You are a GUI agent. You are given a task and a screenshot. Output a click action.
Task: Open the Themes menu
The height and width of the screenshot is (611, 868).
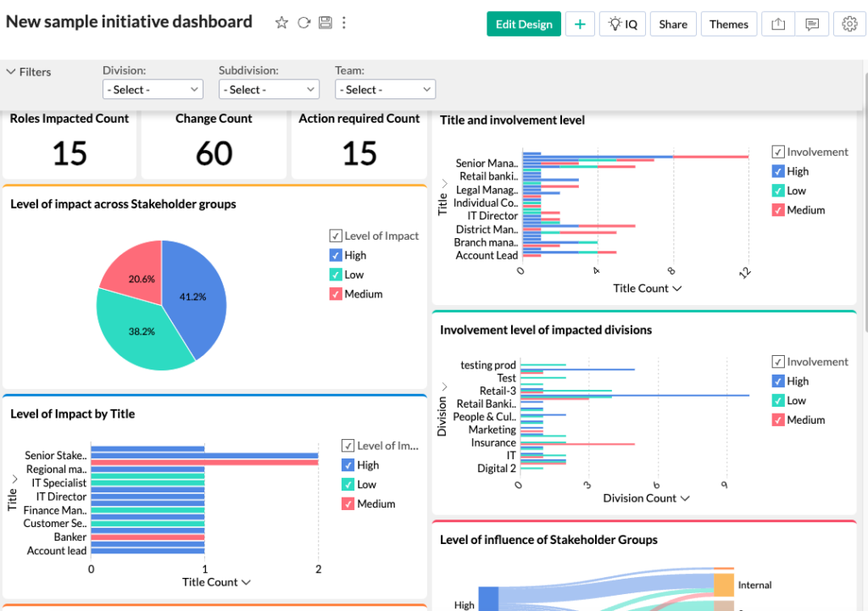pos(728,24)
